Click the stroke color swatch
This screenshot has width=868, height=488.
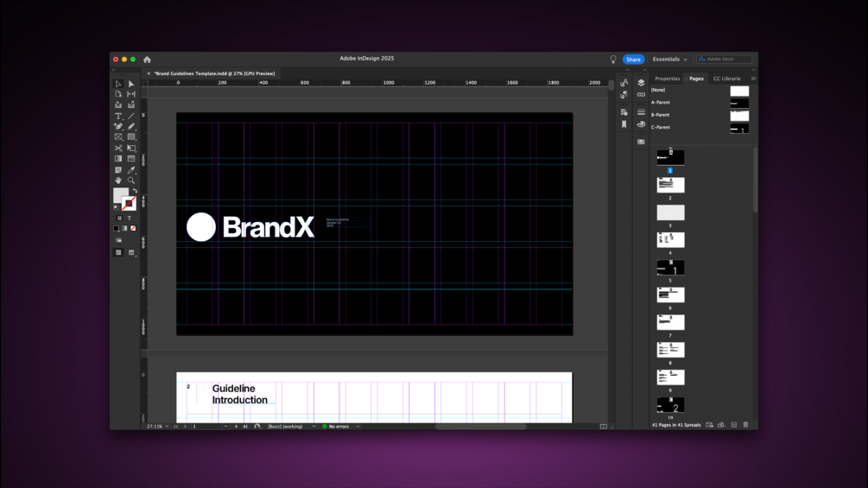(x=129, y=204)
